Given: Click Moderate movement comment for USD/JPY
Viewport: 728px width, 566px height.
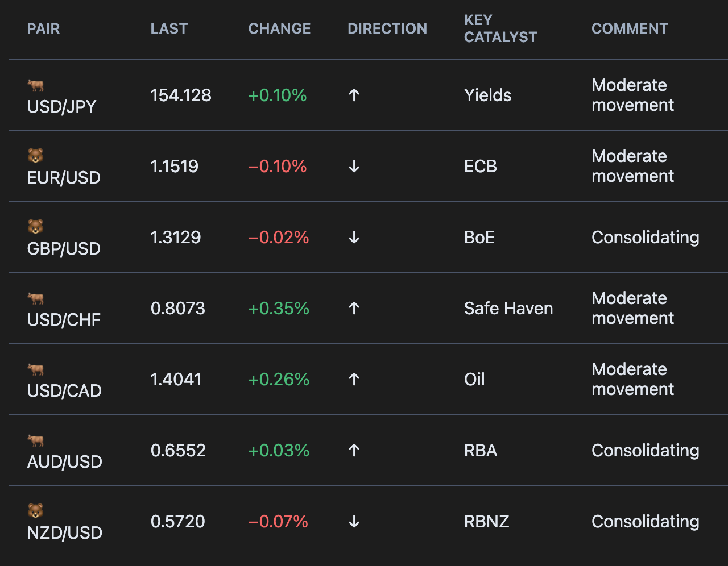Looking at the screenshot, I should (x=633, y=95).
